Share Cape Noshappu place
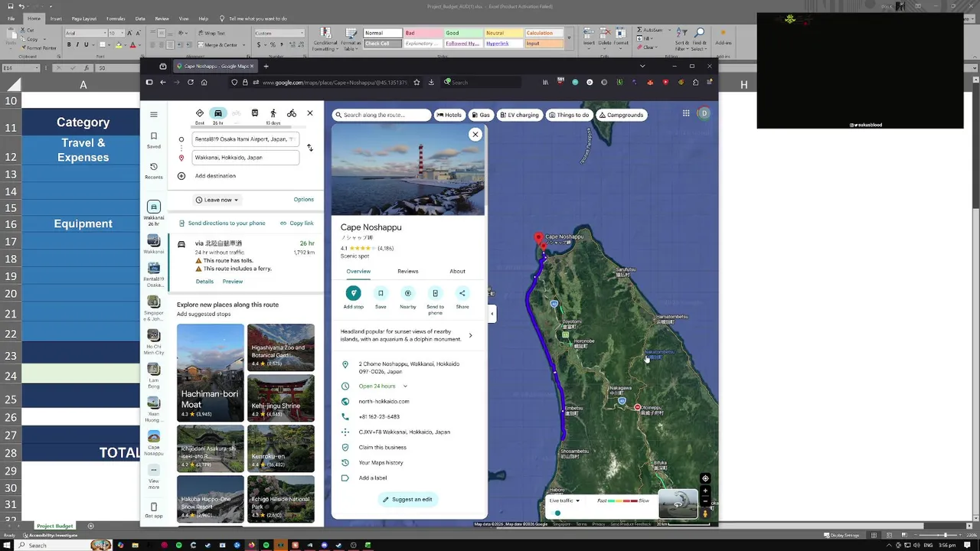Screen dimensions: 980x551 pos(462,293)
